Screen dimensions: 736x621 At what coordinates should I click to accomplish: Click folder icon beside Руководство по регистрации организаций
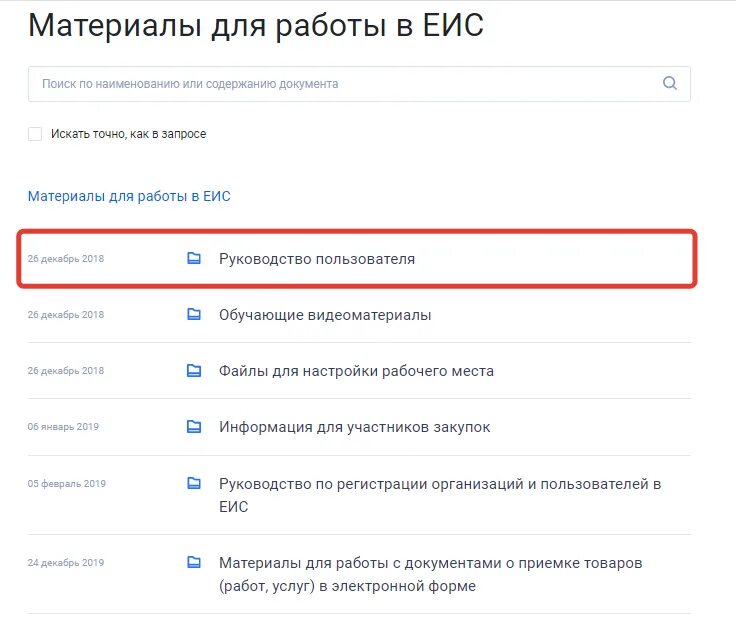194,483
